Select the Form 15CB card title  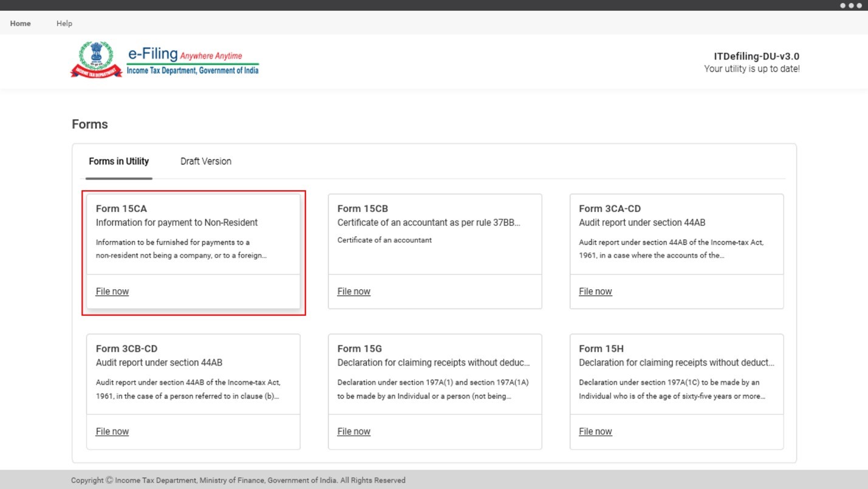click(363, 209)
